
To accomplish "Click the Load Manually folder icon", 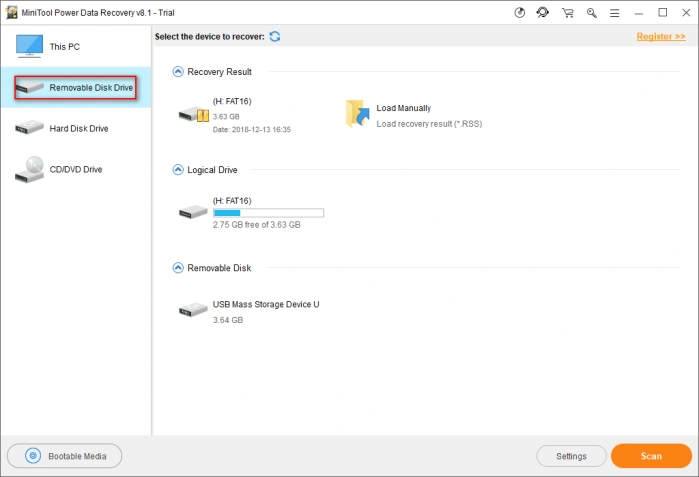I will (358, 114).
